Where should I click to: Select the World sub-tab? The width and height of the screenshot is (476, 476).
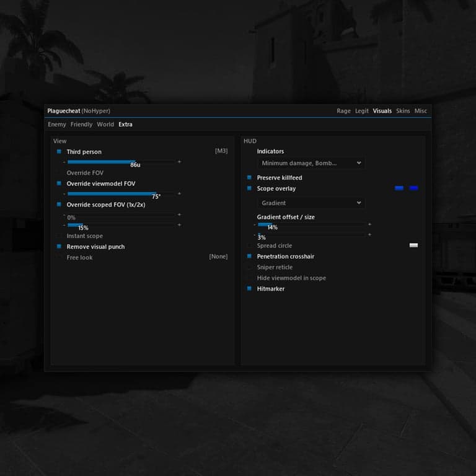pos(105,124)
